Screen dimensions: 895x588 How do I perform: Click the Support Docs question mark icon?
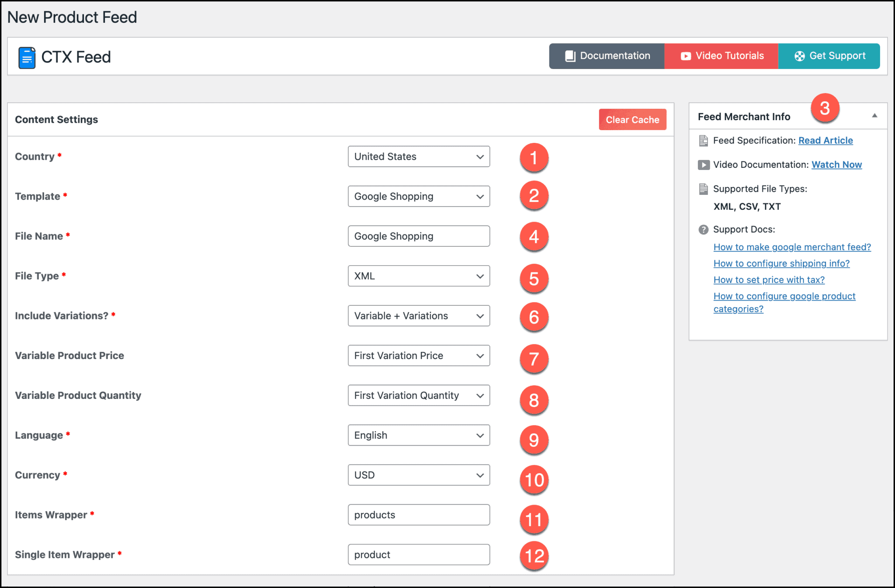pyautogui.click(x=703, y=229)
